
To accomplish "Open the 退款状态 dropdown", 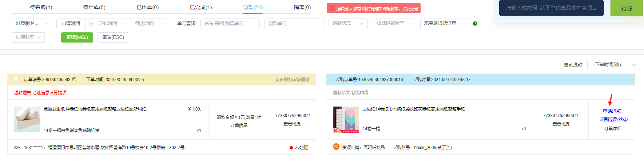I will [x=347, y=24].
